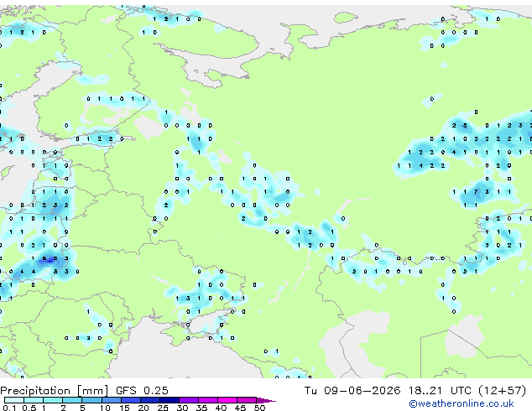Click the '50' legend label
532x411 pixels.
(x=260, y=408)
